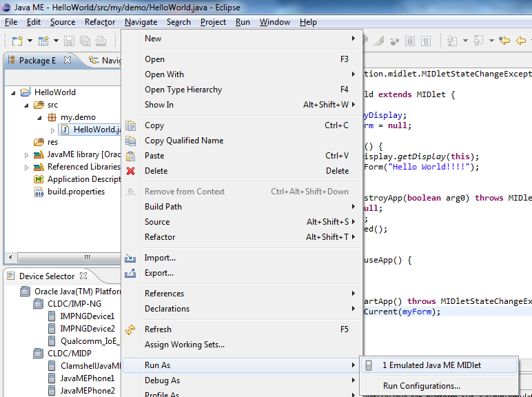Viewport: 532px width, 397px height.
Task: Open the Next Annotation dropdown arrow
Action: click(466, 41)
